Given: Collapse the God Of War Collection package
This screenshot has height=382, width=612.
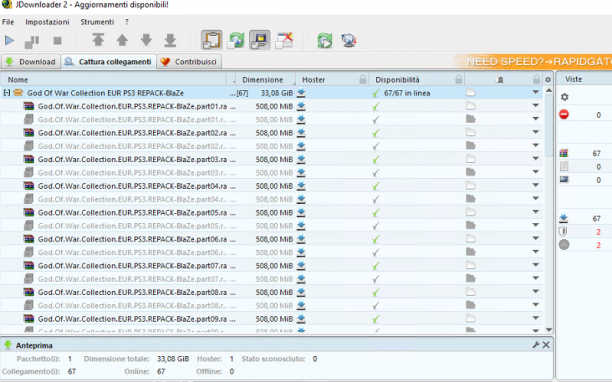Looking at the screenshot, I should pyautogui.click(x=7, y=93).
